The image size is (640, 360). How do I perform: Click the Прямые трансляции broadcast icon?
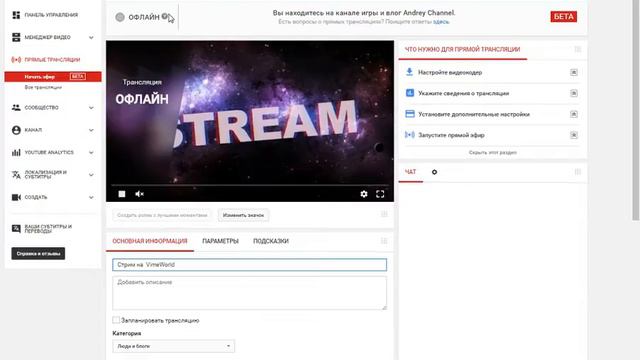tap(16, 60)
